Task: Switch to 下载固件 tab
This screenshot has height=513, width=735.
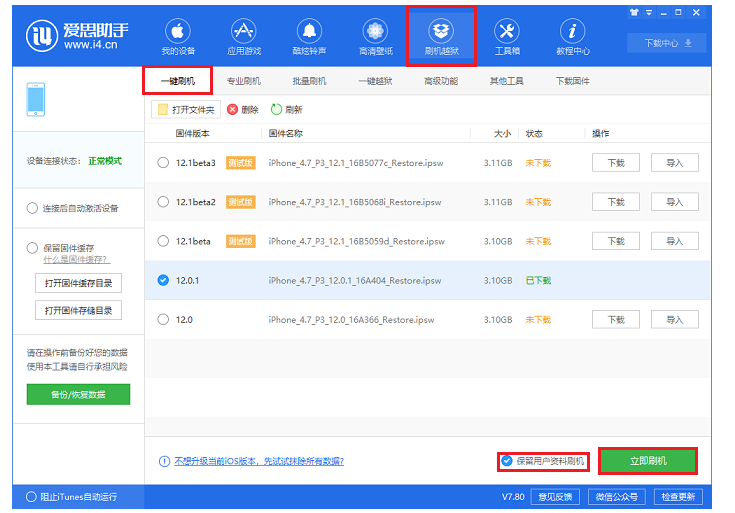Action: pos(573,81)
